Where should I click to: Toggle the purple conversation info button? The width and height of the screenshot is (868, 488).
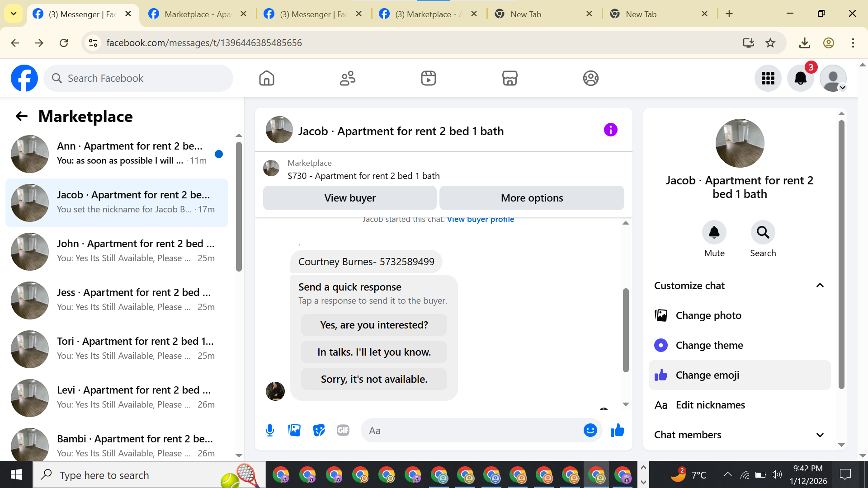click(610, 130)
